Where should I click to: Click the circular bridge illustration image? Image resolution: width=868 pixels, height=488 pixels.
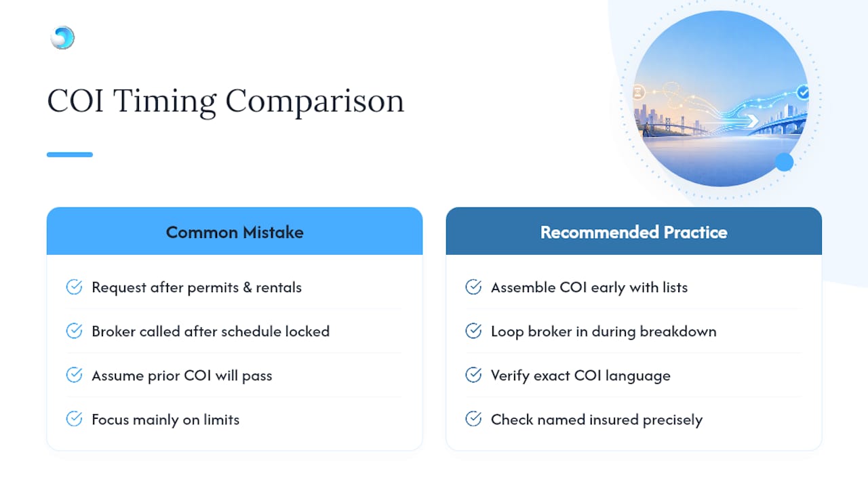tap(722, 98)
